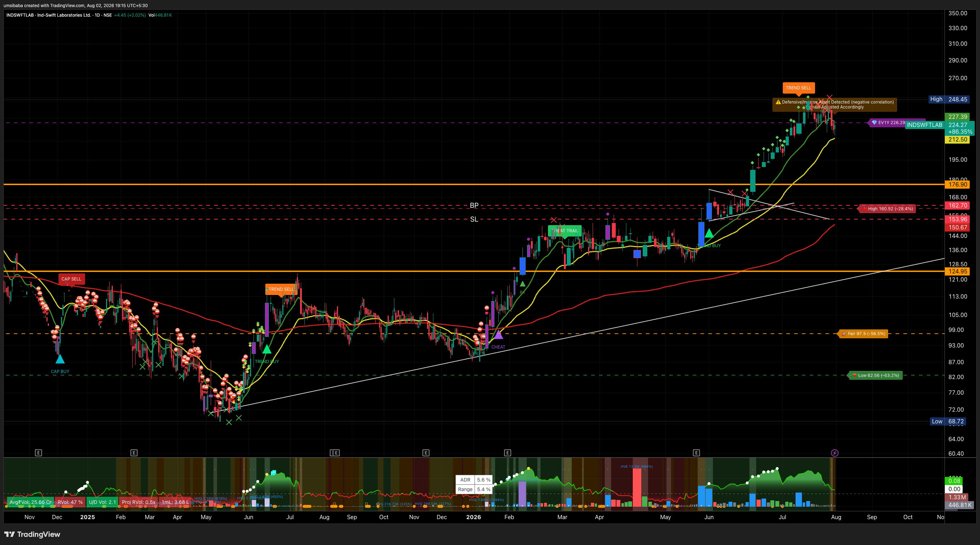Click the green triangle above the TREND BUY text

click(267, 349)
